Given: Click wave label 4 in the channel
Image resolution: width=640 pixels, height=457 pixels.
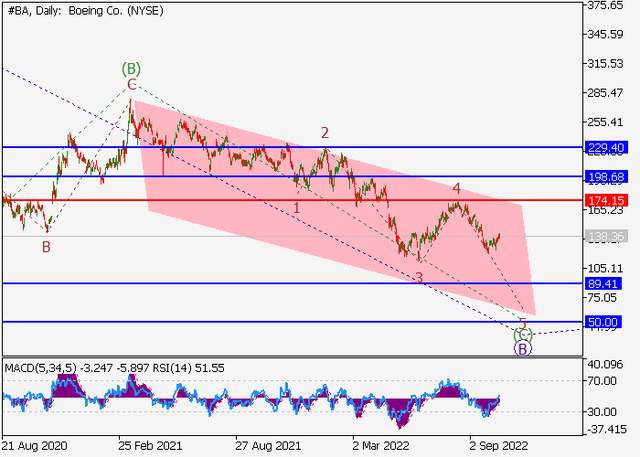Looking at the screenshot, I should pos(455,188).
